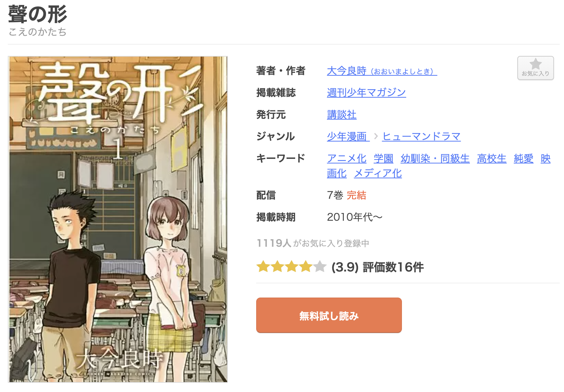Click the 聲の形 volume 1 cover image
Image resolution: width=564 pixels, height=392 pixels.
click(x=118, y=219)
